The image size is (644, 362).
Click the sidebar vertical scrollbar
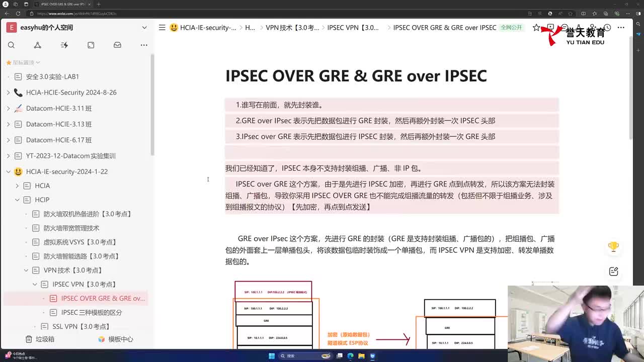coord(152,105)
